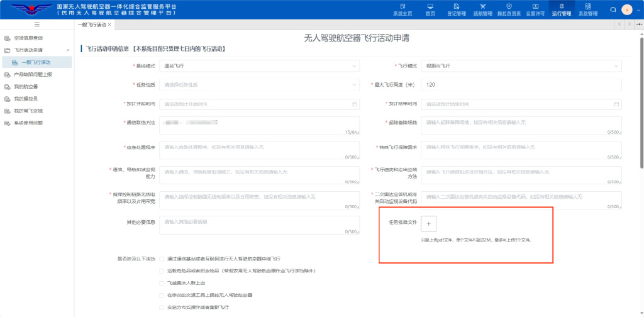This screenshot has width=644, height=317.
Task: Select 一般飞行活动 sidebar item
Action: coord(36,62)
